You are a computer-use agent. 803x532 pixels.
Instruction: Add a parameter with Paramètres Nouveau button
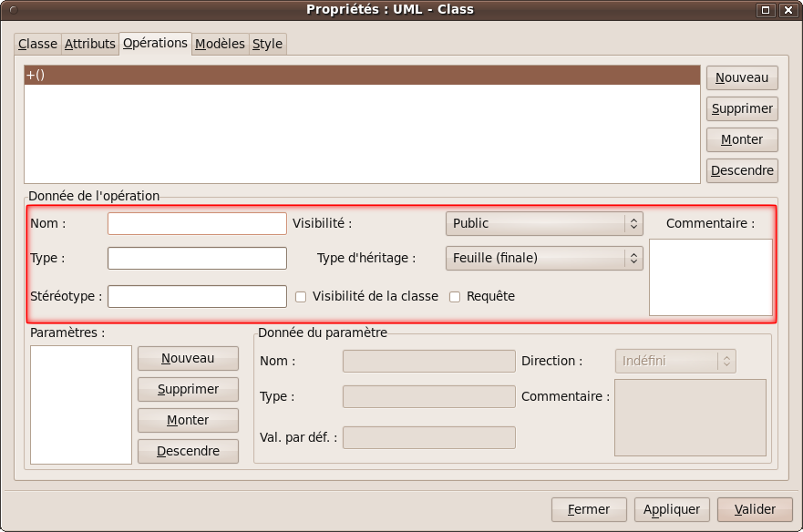pos(188,358)
